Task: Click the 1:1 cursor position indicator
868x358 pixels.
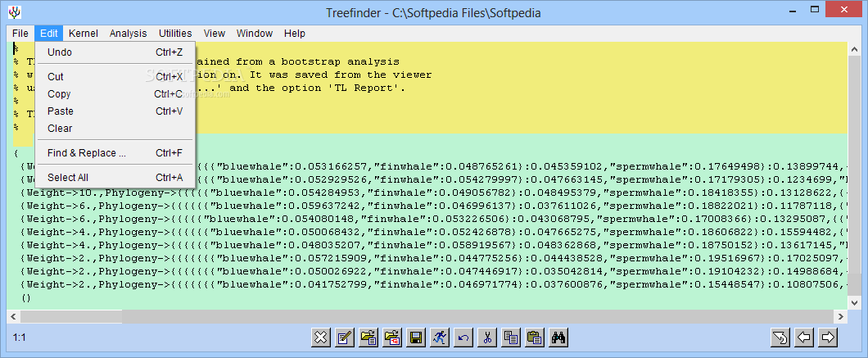Action: pyautogui.click(x=20, y=337)
